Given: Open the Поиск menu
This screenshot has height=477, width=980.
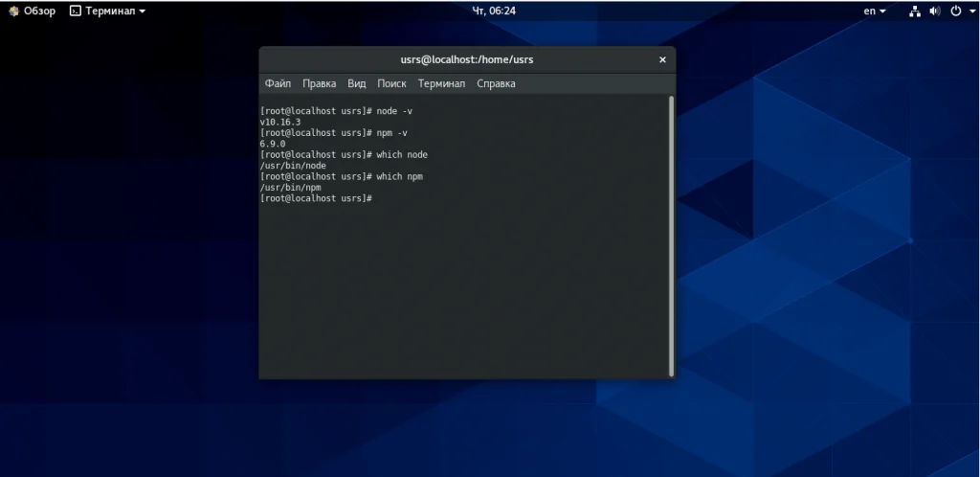Looking at the screenshot, I should point(391,83).
